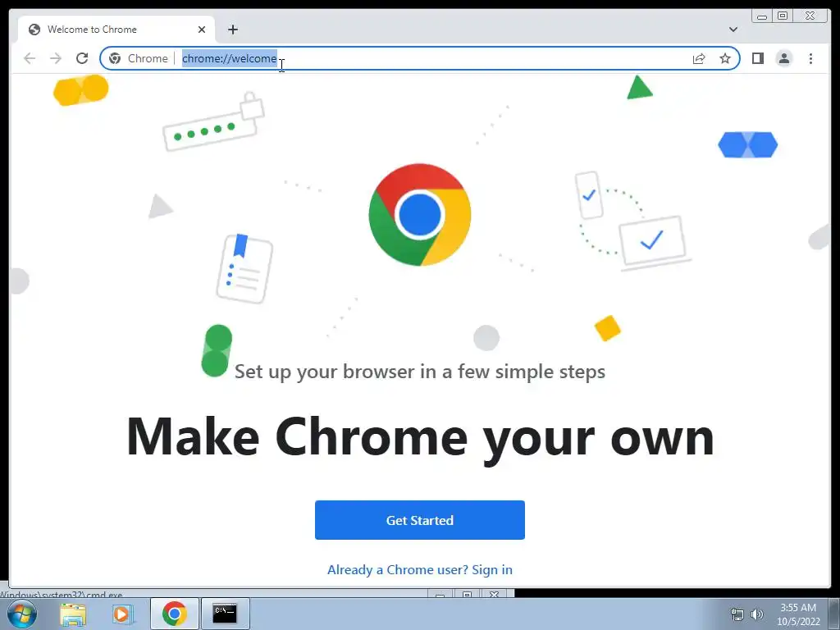Open the profile avatar menu
840x630 pixels.
(783, 58)
